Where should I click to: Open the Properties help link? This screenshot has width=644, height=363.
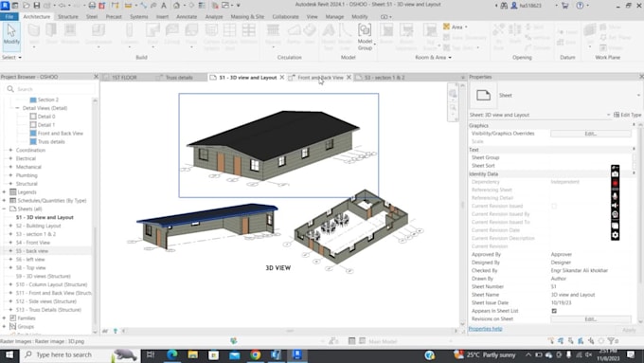(486, 329)
